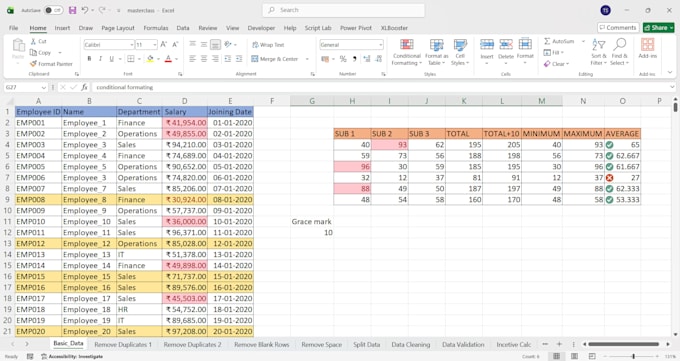This screenshot has height=361, width=680.
Task: Open the Formulas ribbon tab
Action: (156, 28)
